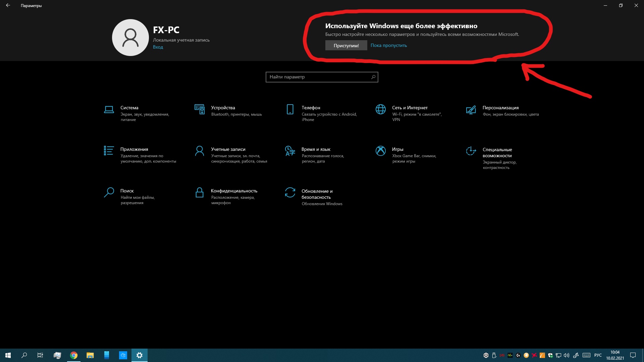
Task: Click the Обновления Windows description text
Action: [x=322, y=204]
